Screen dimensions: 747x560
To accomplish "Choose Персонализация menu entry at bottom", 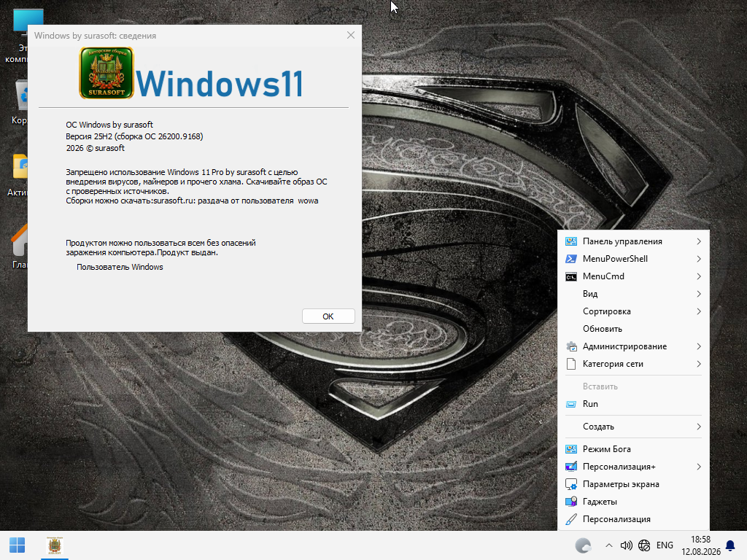I will [x=633, y=519].
